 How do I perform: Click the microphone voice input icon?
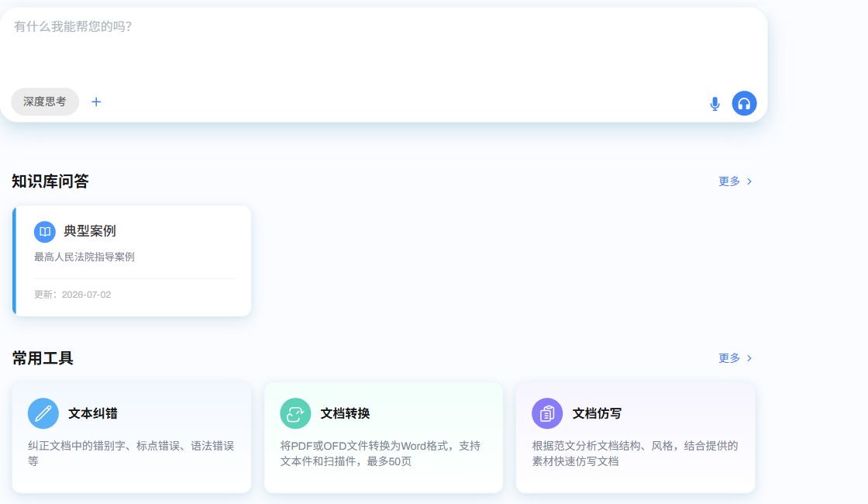click(715, 104)
